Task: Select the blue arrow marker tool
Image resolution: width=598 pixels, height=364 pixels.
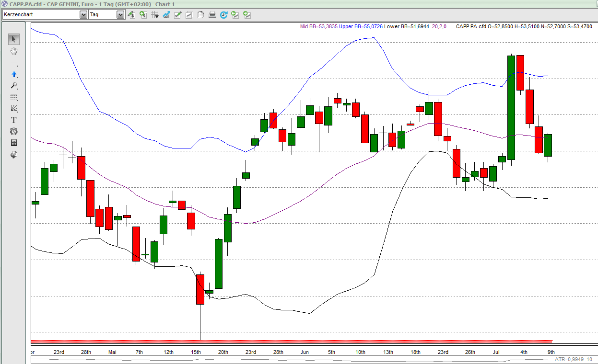Action: coord(14,74)
